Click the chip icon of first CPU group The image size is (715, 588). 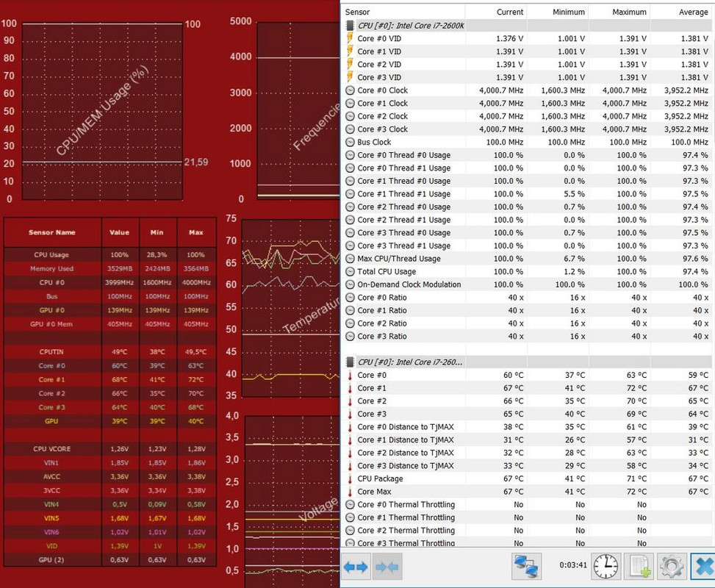click(351, 26)
